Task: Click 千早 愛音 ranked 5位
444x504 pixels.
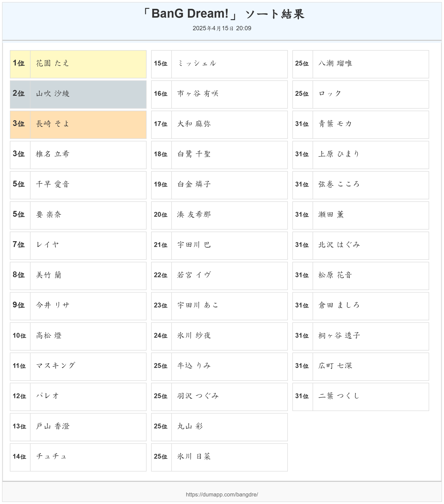Action: click(x=52, y=184)
